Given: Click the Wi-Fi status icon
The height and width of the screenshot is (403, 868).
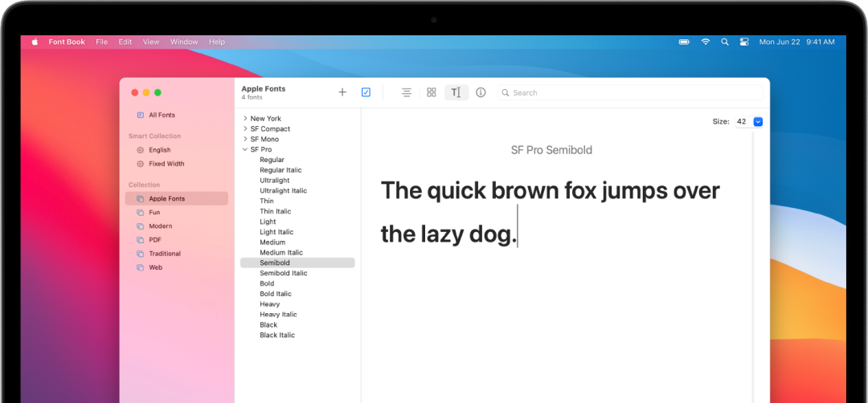Looking at the screenshot, I should pyautogui.click(x=706, y=42).
